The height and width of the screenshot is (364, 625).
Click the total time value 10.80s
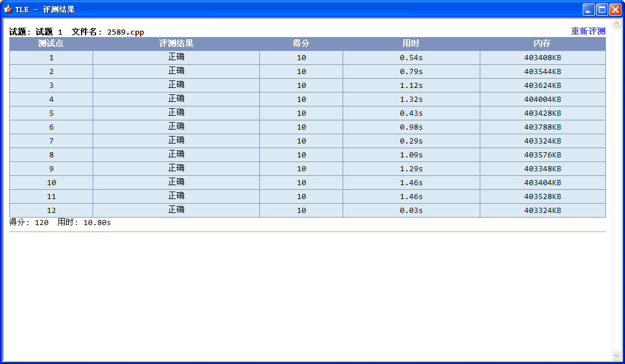coord(97,222)
